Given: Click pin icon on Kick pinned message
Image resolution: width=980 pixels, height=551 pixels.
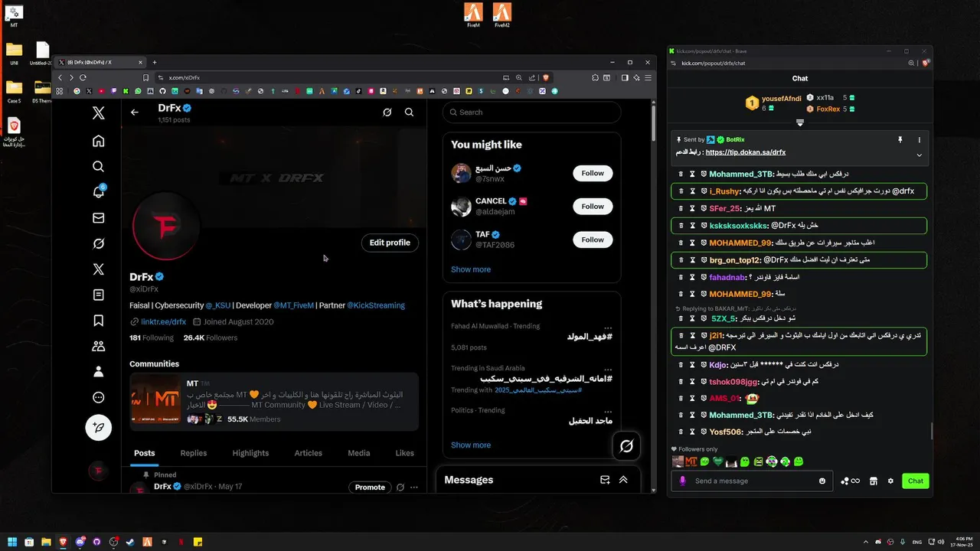Looking at the screenshot, I should point(900,140).
